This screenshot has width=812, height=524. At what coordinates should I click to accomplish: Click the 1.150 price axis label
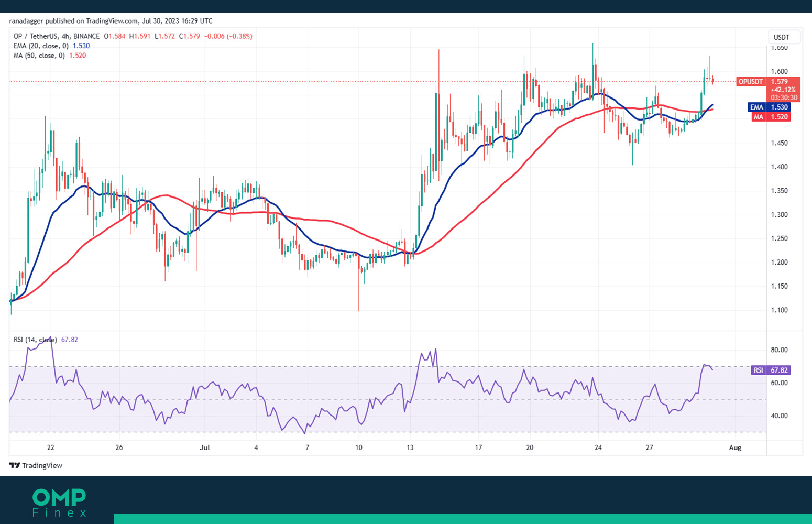[x=779, y=287]
